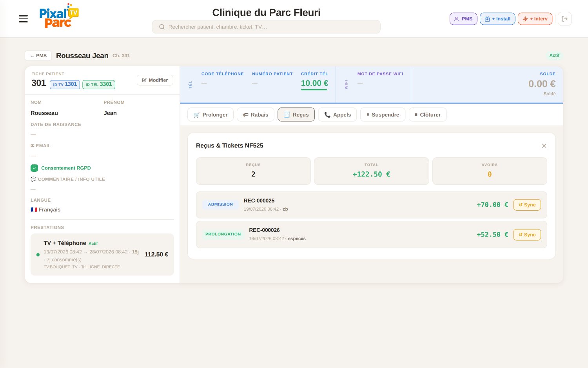
Task: Select the Suspendre action
Action: 383,115
